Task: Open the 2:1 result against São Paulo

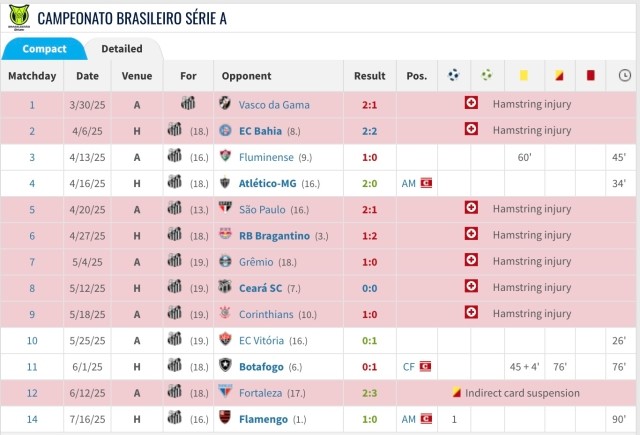Action: pos(369,209)
